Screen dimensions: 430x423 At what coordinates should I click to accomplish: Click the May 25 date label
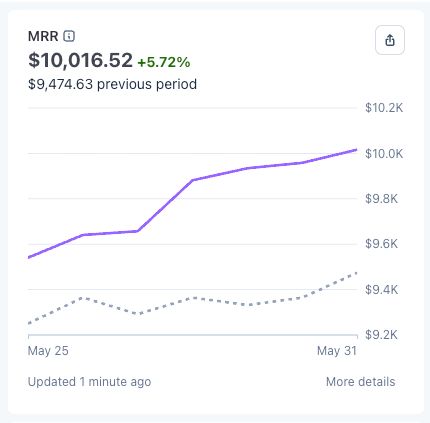tap(48, 351)
